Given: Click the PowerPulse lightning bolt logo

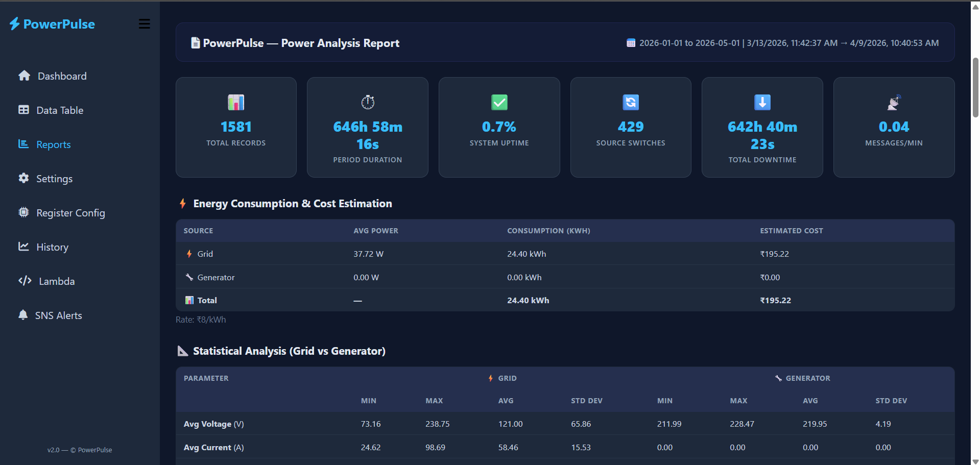Looking at the screenshot, I should tap(15, 23).
